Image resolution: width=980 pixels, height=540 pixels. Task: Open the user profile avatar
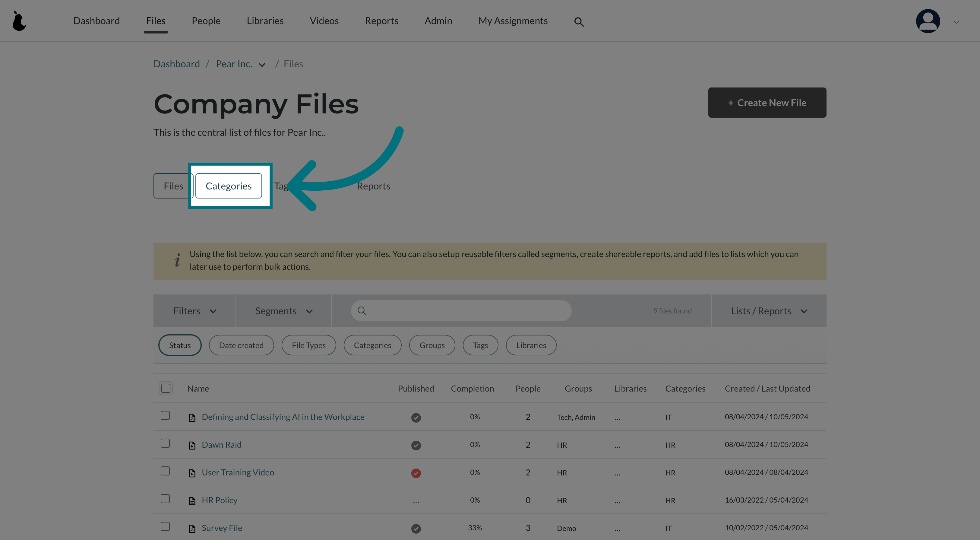coord(928,21)
